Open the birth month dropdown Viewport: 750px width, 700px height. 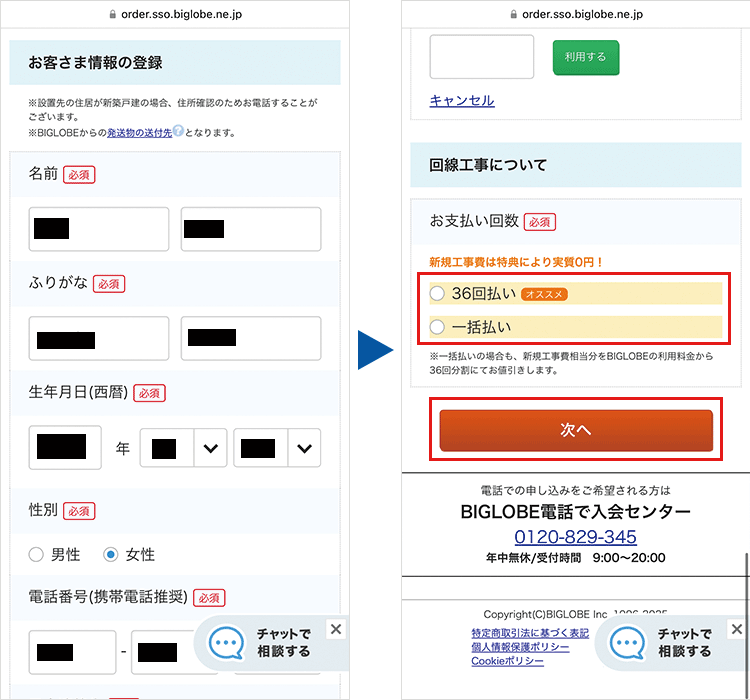tap(183, 448)
